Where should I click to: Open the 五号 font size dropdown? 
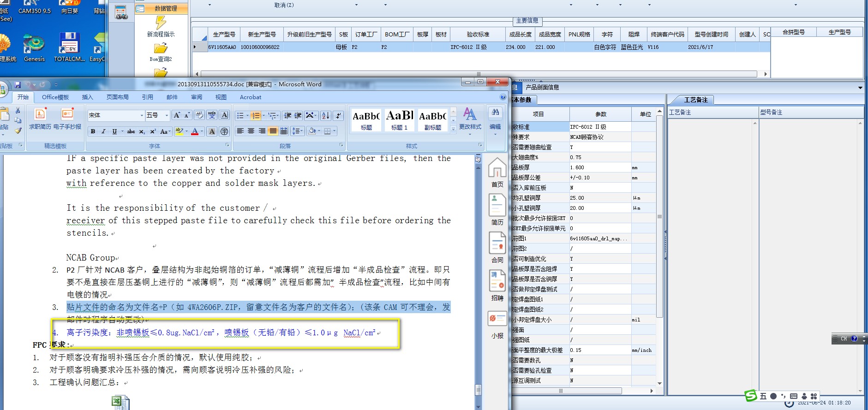point(167,115)
